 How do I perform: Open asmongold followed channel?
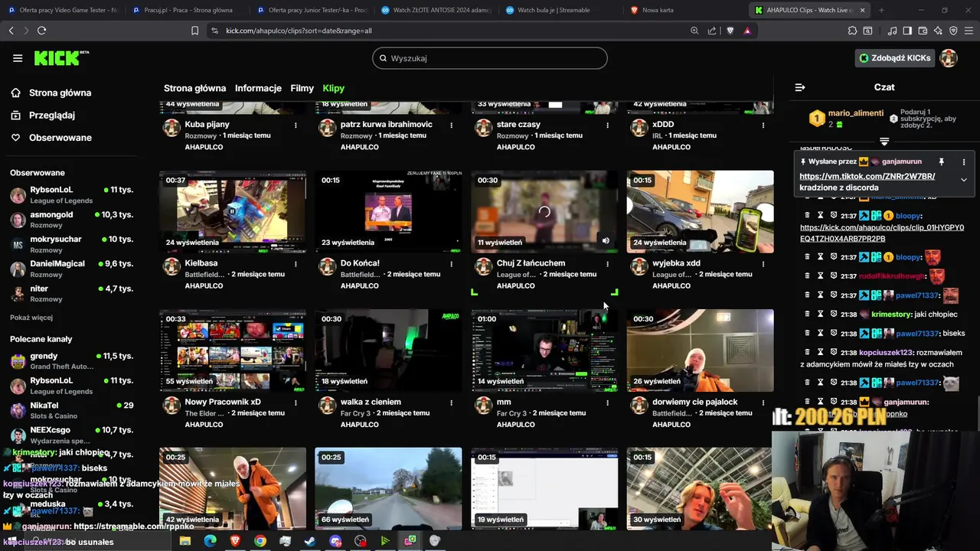[x=71, y=220]
